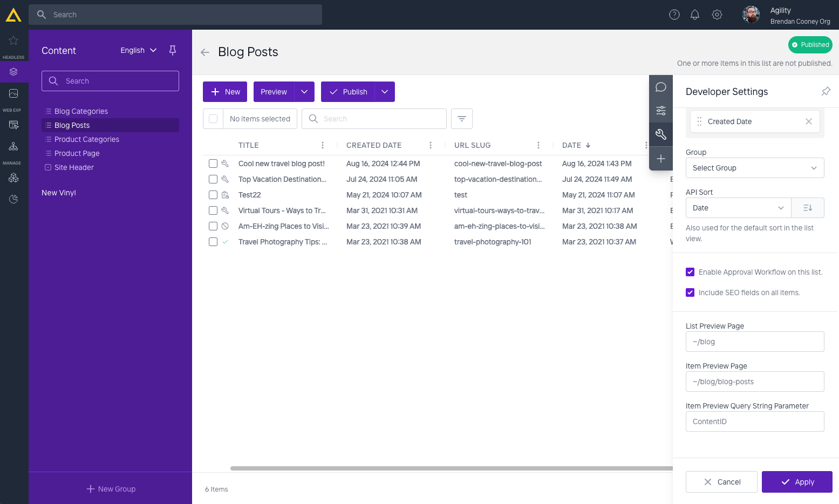The width and height of the screenshot is (839, 504).
Task: Open the reports pie chart icon
Action: [x=13, y=199]
